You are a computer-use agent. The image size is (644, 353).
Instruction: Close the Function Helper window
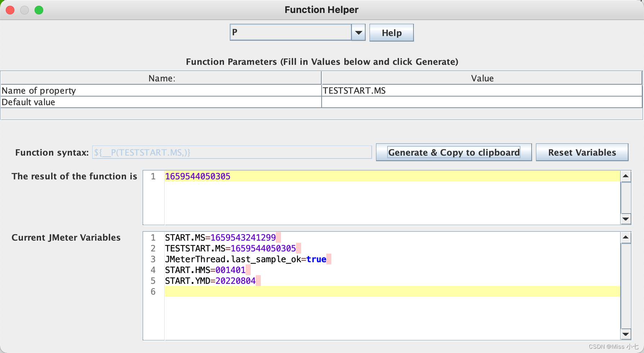(10, 10)
